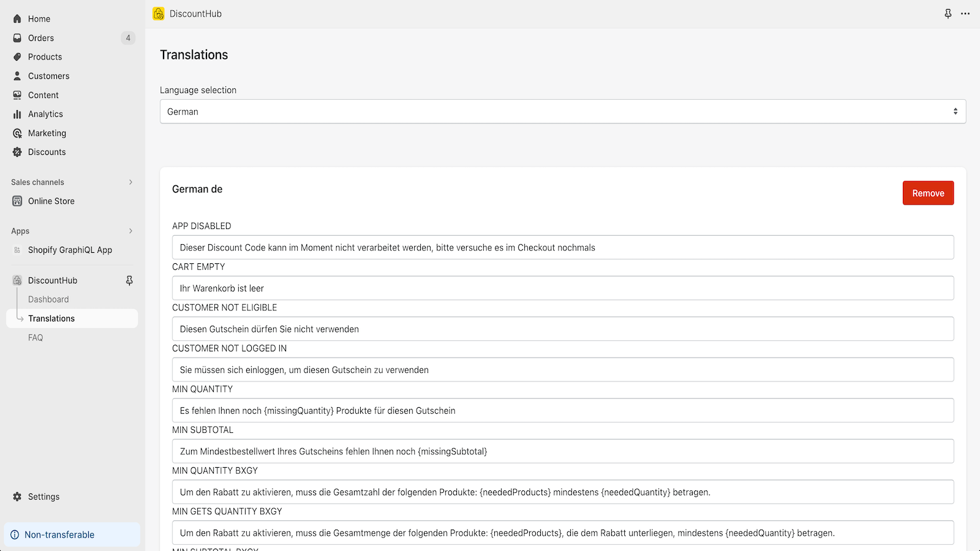This screenshot has height=551, width=980.
Task: Select the Products tag icon
Action: [x=17, y=57]
